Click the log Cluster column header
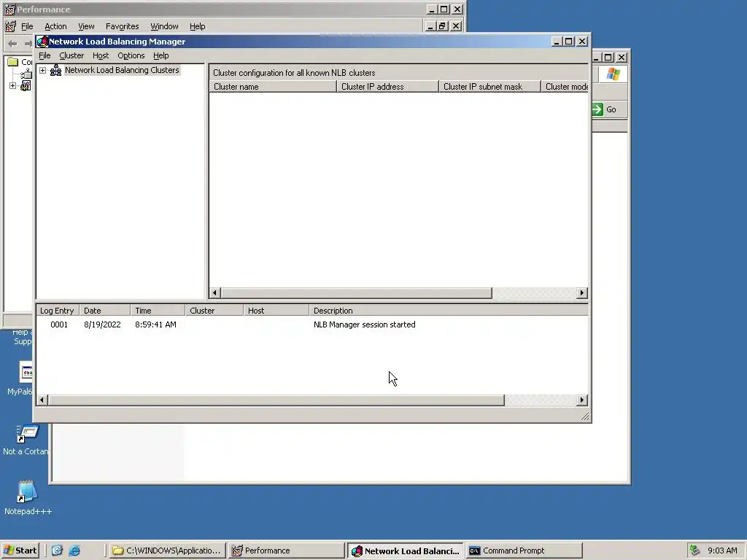Viewport: 747px width, 560px height. pyautogui.click(x=214, y=311)
